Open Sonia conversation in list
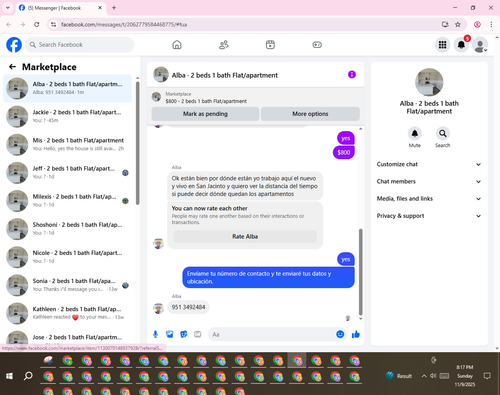Viewport: 500px width, 395px height. pos(67,285)
